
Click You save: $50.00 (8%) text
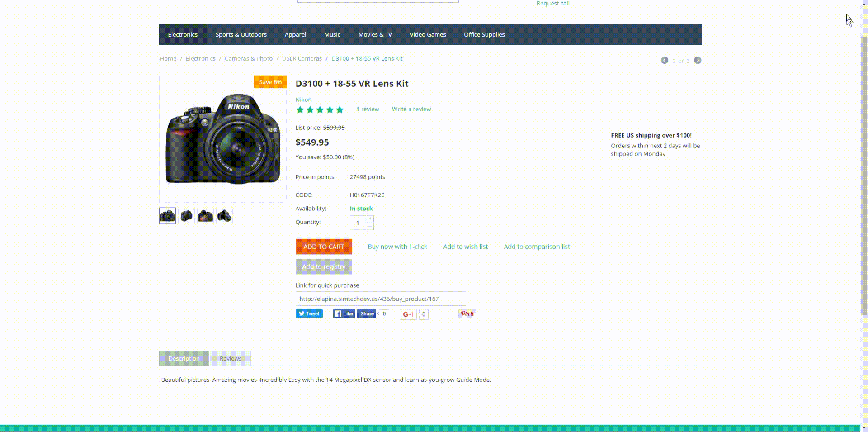point(325,157)
